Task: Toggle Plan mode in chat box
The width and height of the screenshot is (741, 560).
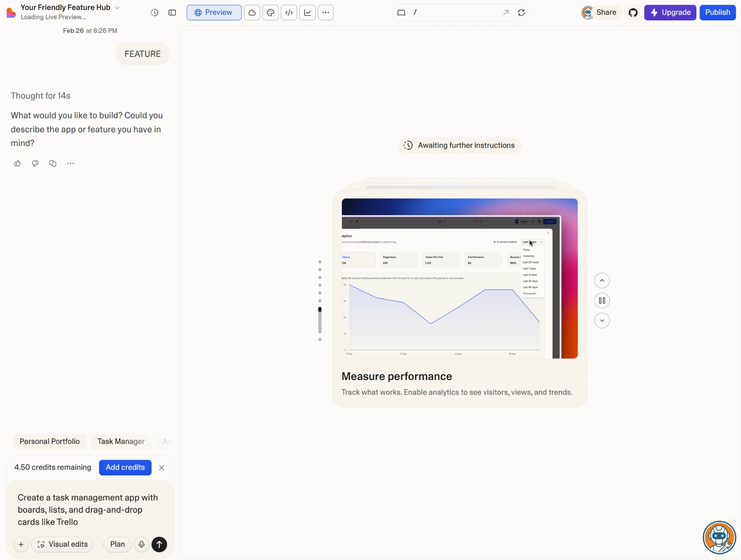Action: click(117, 544)
